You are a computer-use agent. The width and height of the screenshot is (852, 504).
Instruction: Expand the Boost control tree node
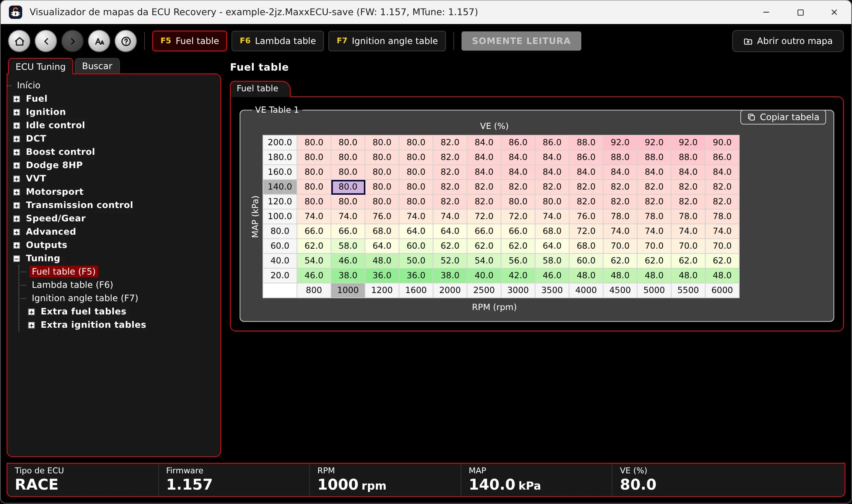pyautogui.click(x=17, y=152)
